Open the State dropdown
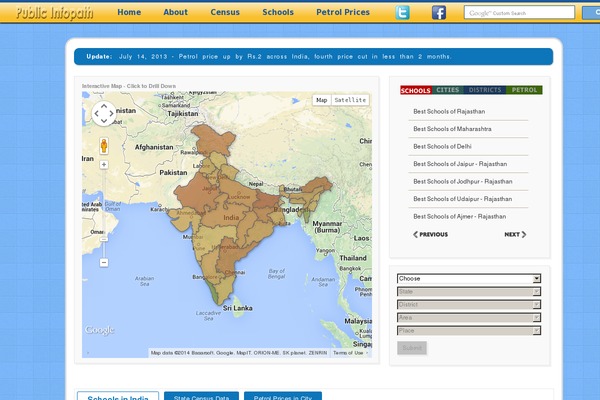Viewport: 600px width, 400px height. tap(469, 292)
